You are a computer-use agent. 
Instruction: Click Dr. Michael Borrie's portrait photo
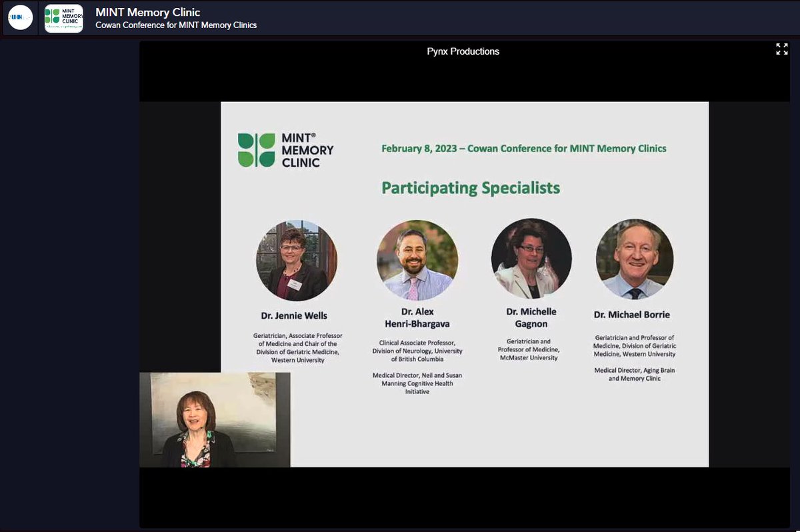634,259
